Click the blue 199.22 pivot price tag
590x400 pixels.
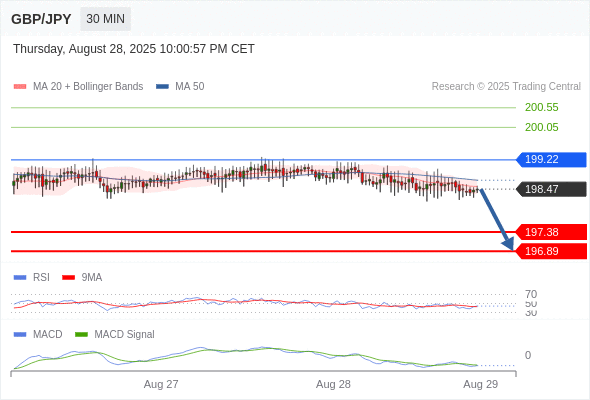(x=551, y=160)
